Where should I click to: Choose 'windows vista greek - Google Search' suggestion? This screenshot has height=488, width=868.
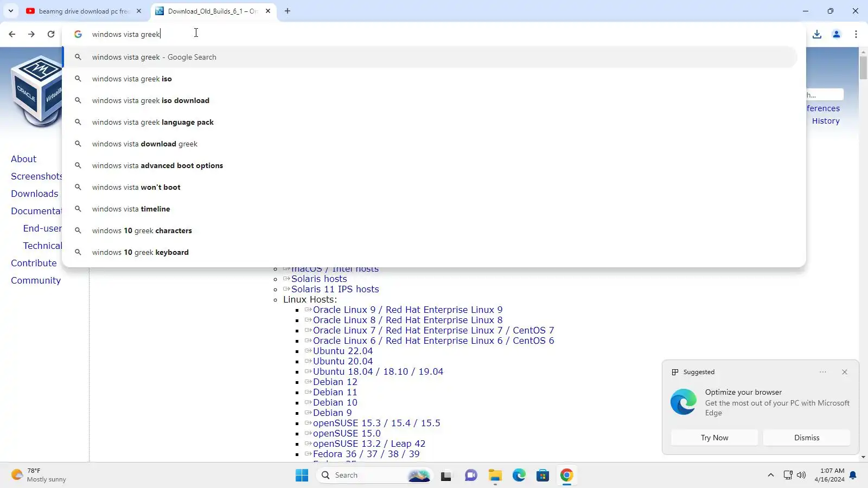click(431, 57)
